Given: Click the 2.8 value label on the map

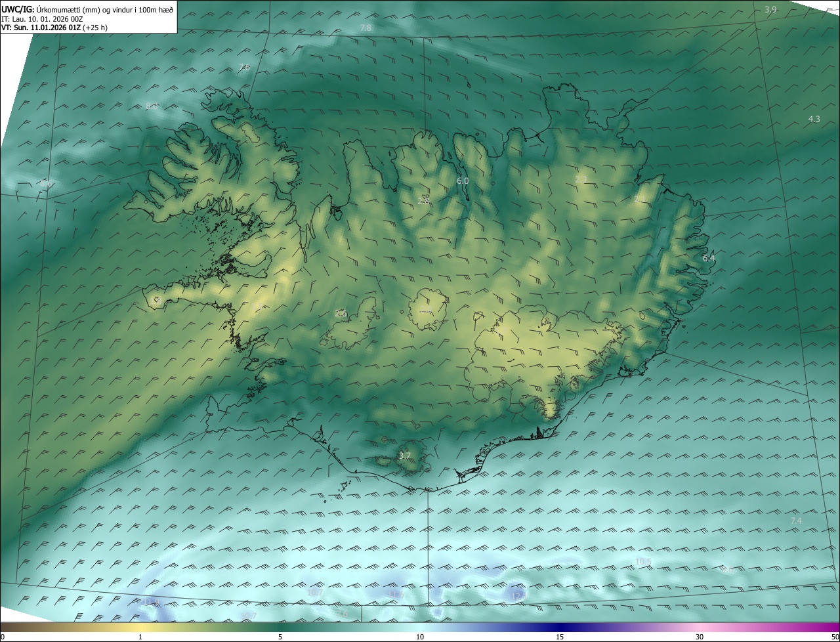Looking at the screenshot, I should point(423,201).
